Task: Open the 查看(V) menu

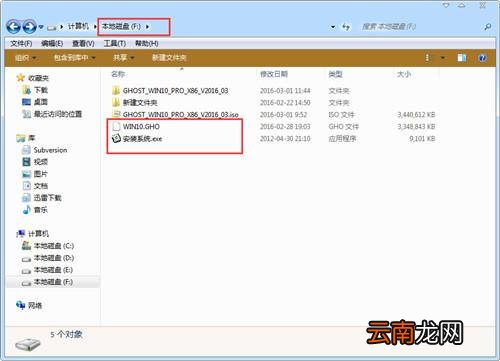Action: coord(83,43)
